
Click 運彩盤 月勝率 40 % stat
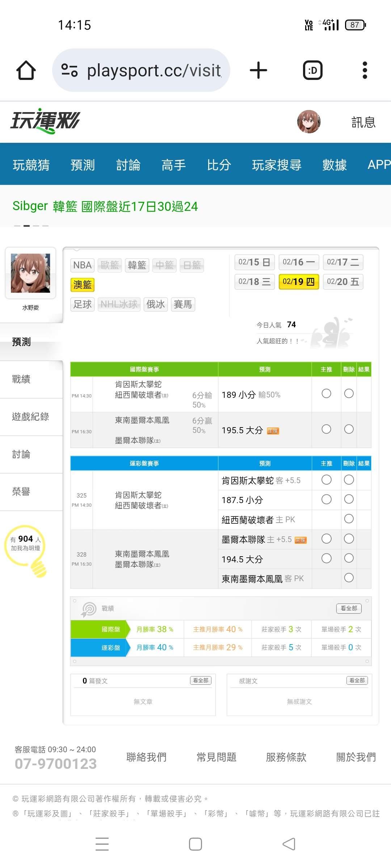155,647
